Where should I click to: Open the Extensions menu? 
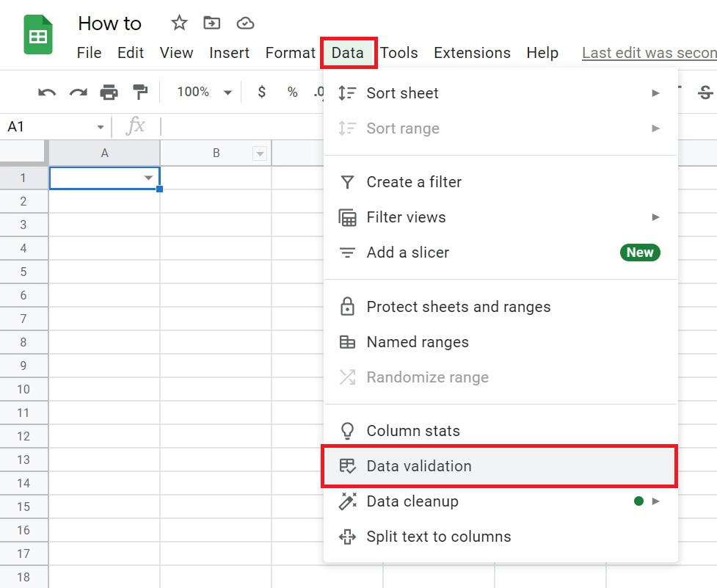pyautogui.click(x=472, y=53)
